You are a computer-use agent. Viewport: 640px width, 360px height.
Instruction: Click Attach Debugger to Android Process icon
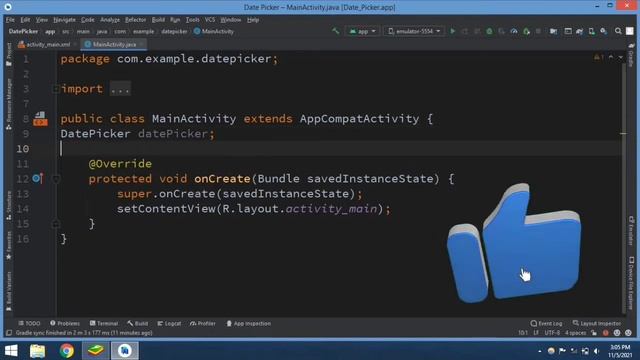[527, 31]
